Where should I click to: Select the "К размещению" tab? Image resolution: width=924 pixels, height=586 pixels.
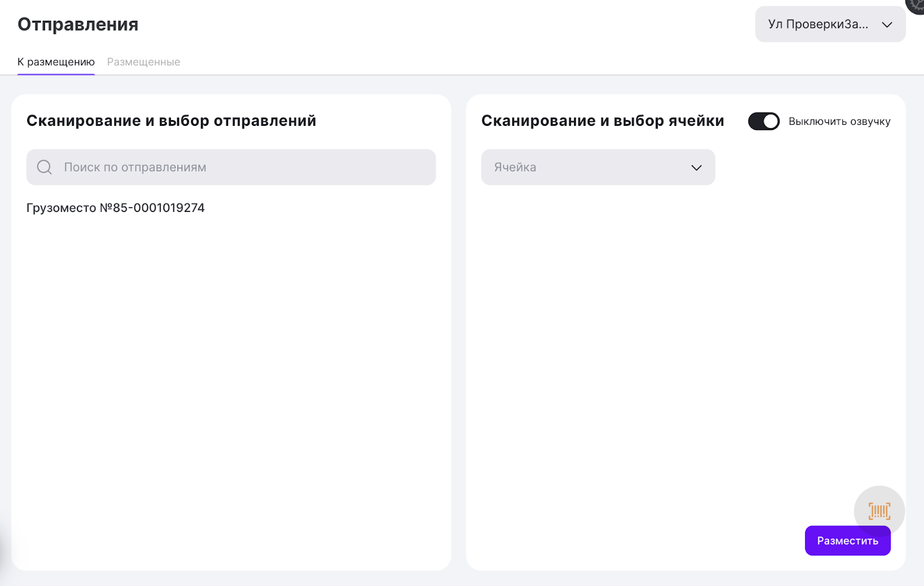[x=56, y=62]
